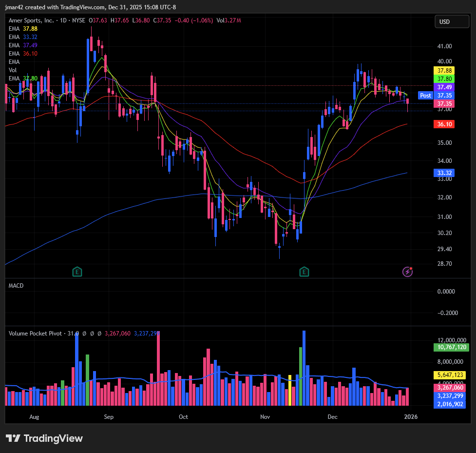This screenshot has width=476, height=453.
Task: Click the earnings 'E' marker near late November
Action: [x=304, y=272]
